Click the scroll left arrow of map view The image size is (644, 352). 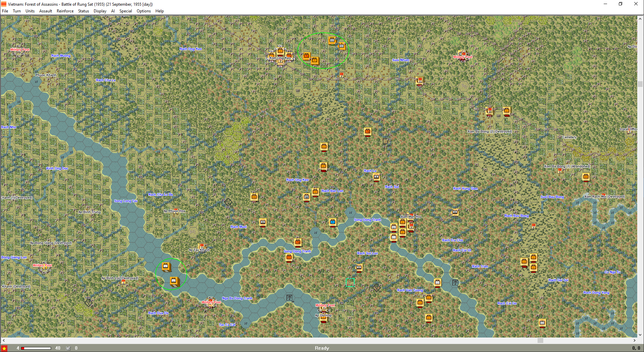click(x=3, y=340)
